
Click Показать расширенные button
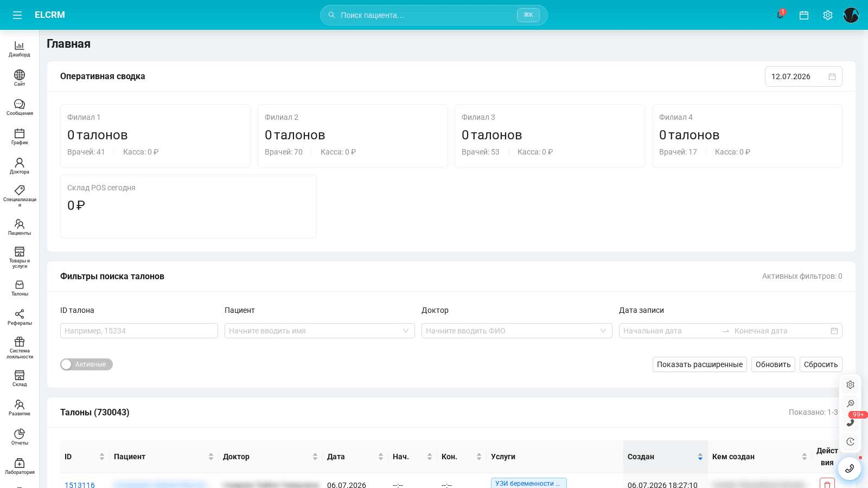coord(700,364)
